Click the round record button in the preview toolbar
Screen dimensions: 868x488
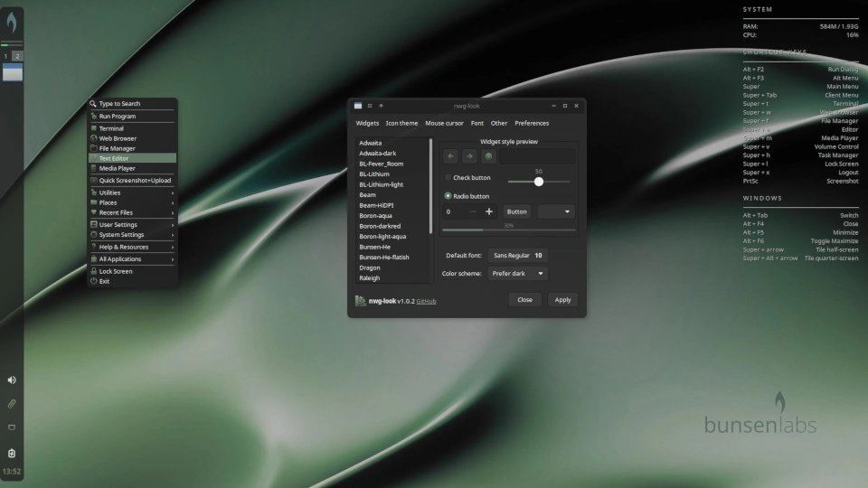tap(488, 156)
